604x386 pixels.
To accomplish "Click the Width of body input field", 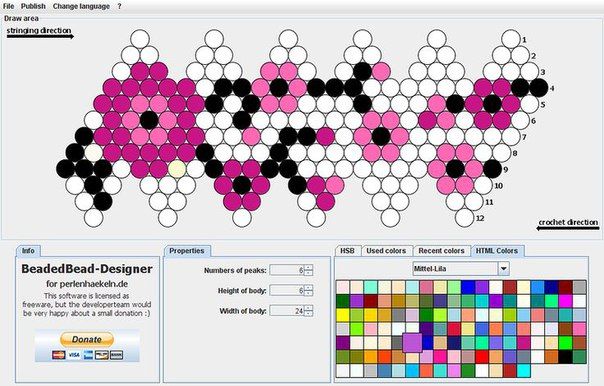I will (x=287, y=310).
